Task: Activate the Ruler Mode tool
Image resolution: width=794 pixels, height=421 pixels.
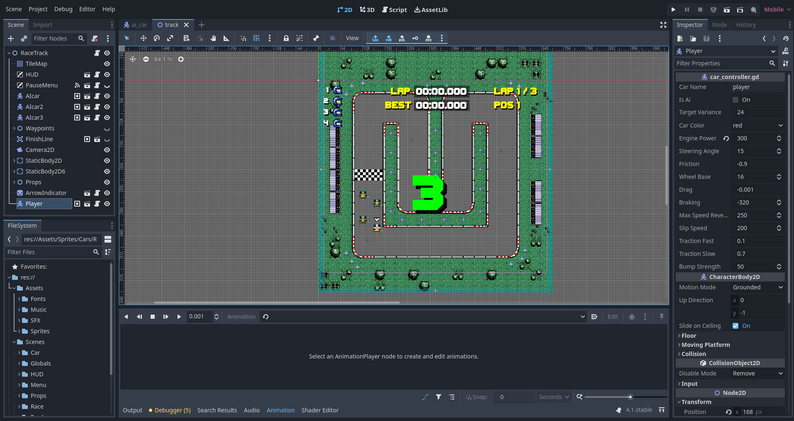Action: coord(226,38)
